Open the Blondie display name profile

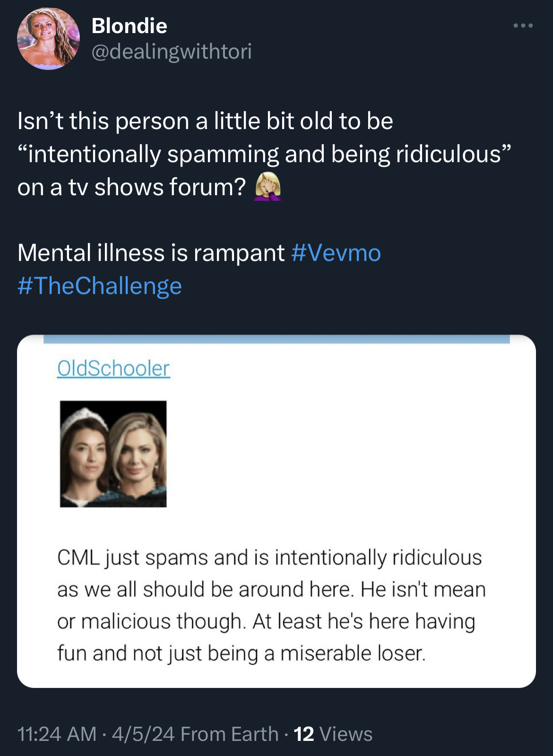(129, 26)
